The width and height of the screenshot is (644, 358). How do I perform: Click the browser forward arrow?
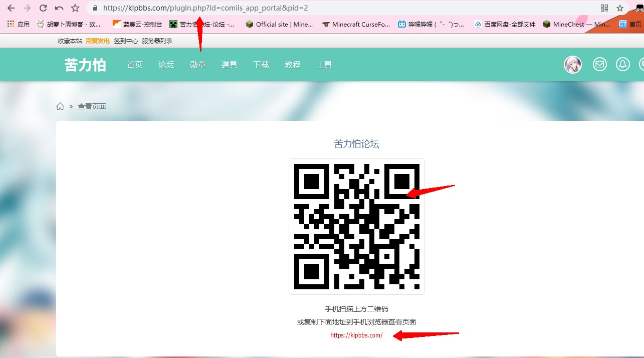coord(27,8)
